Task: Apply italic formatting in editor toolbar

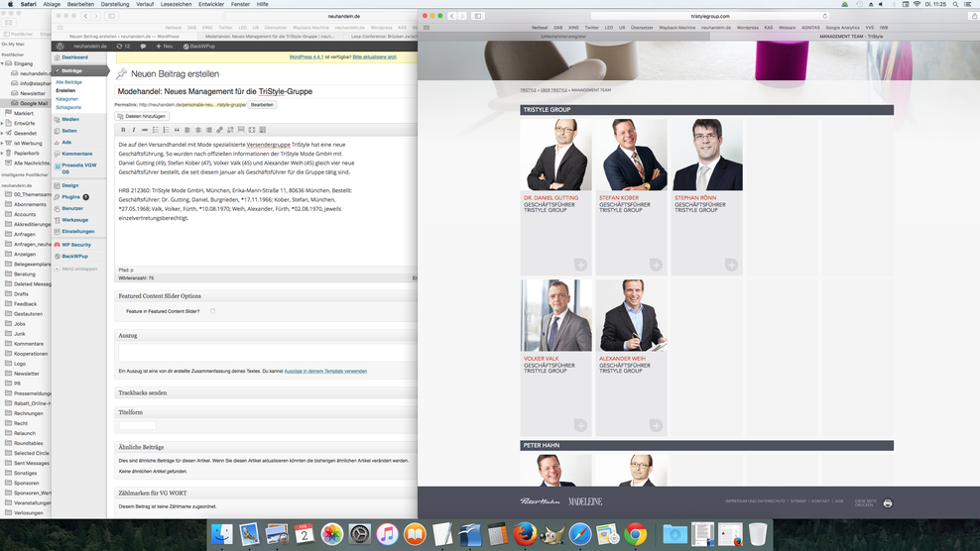Action: point(134,130)
